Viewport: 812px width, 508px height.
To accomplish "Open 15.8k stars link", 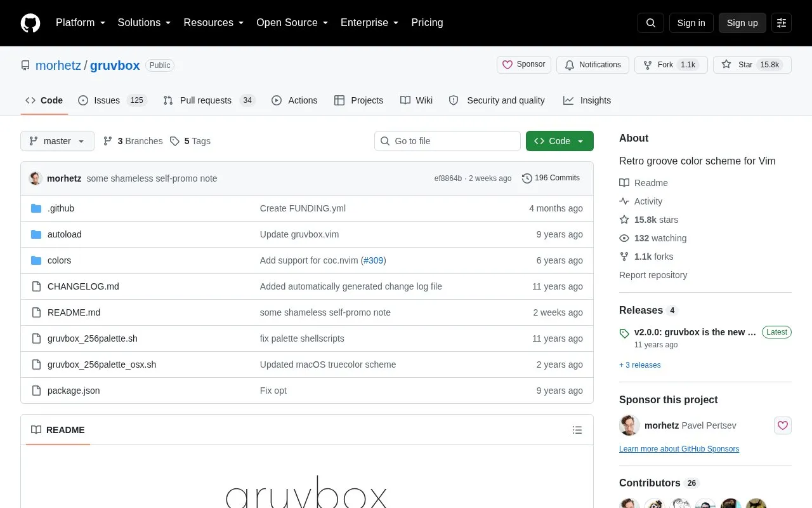I will [649, 220].
